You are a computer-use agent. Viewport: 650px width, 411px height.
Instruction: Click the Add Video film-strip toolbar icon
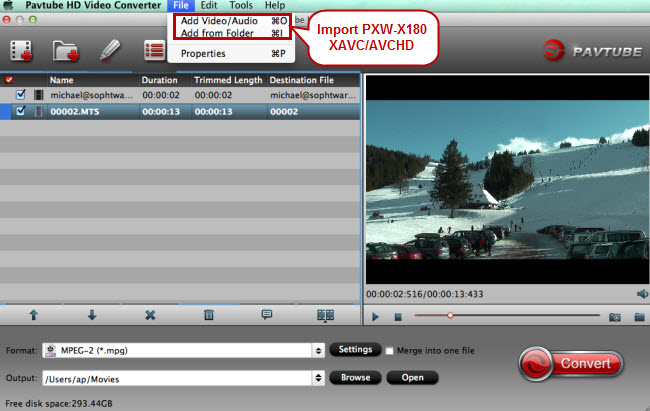click(x=21, y=51)
